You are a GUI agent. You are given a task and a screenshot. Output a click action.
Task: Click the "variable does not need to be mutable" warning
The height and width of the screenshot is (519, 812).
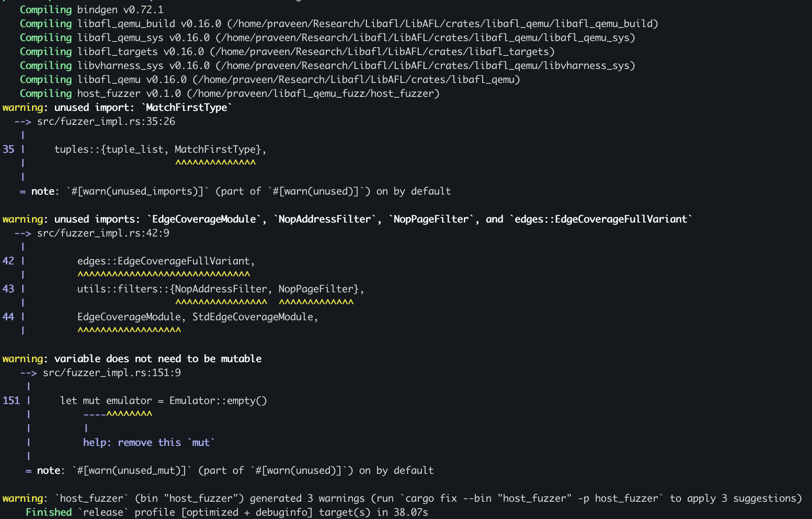tap(158, 359)
